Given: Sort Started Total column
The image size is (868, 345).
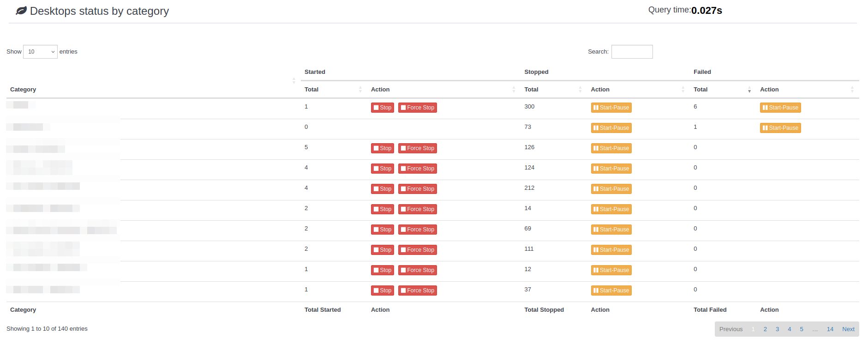Looking at the screenshot, I should pyautogui.click(x=360, y=90).
